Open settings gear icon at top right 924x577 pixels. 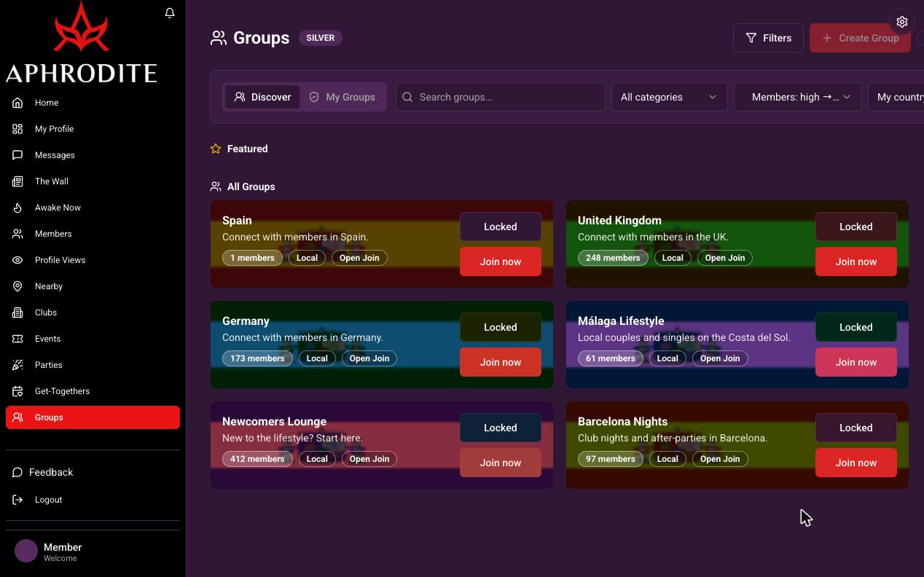coord(902,22)
